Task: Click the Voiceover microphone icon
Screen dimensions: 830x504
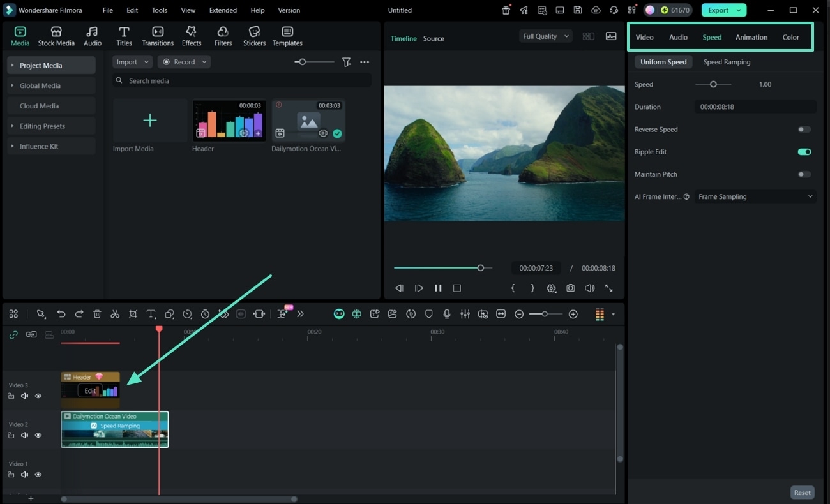Action: point(446,313)
